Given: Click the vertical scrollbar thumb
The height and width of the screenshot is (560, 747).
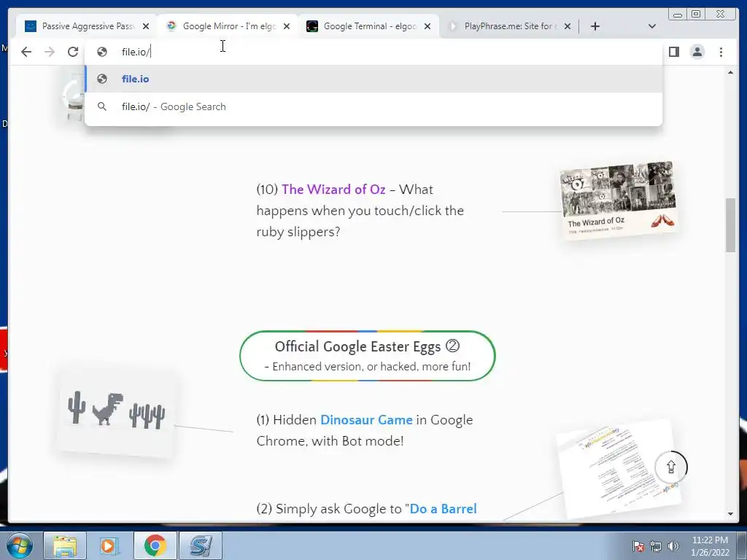Looking at the screenshot, I should pyautogui.click(x=730, y=225).
